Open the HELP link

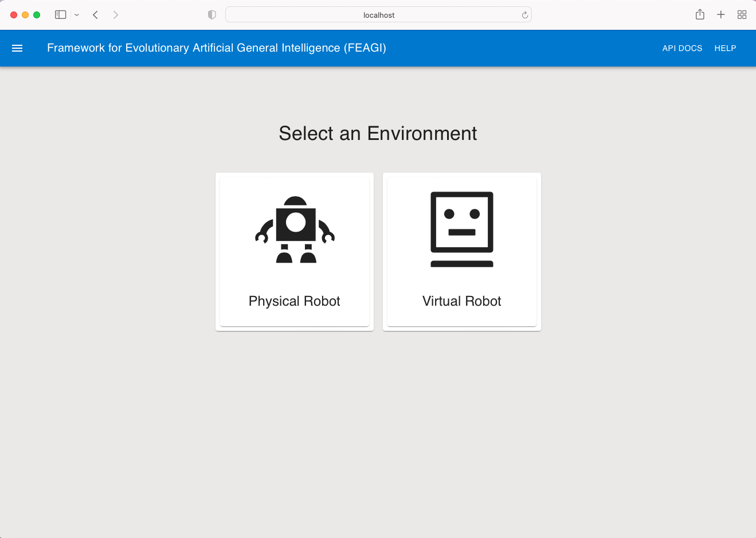(x=725, y=48)
